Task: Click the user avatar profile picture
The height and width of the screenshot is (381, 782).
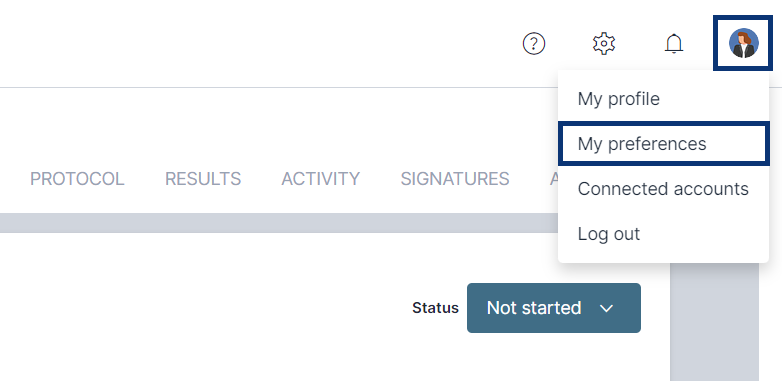Action: tap(743, 43)
